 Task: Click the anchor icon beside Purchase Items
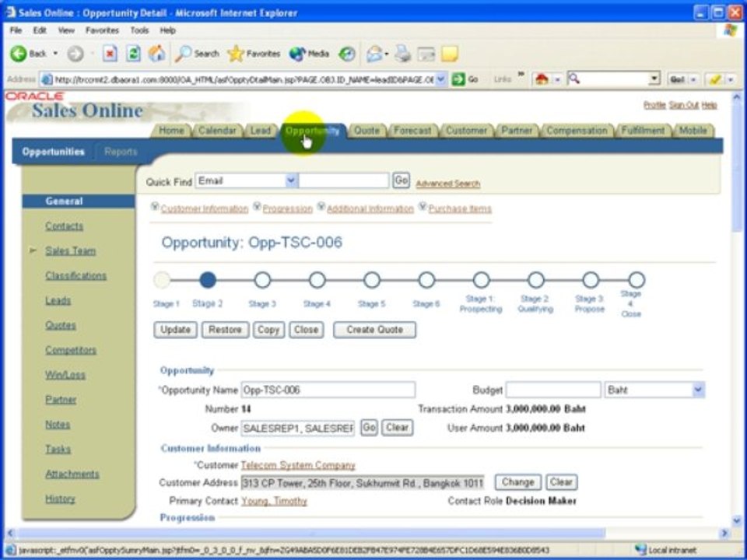[423, 206]
